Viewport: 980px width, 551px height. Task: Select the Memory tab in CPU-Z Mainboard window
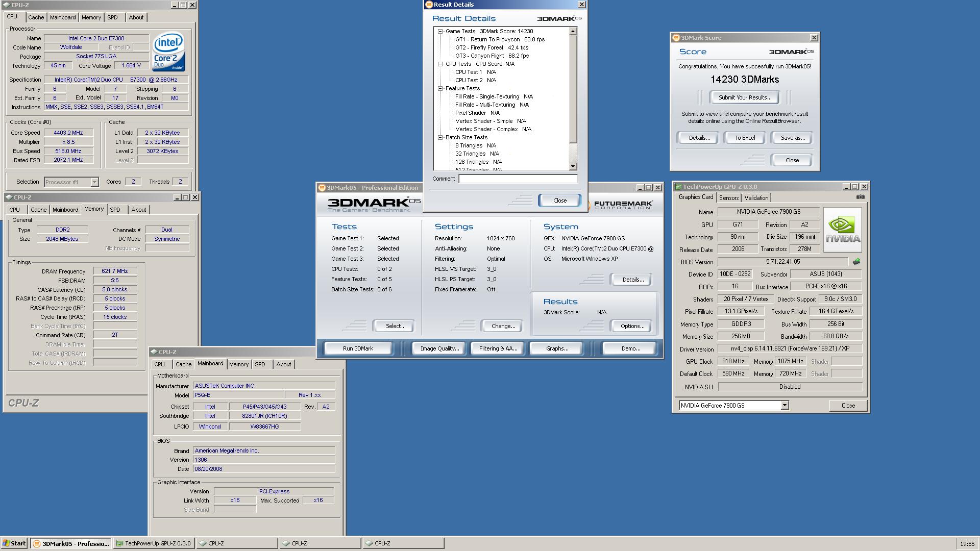click(238, 364)
